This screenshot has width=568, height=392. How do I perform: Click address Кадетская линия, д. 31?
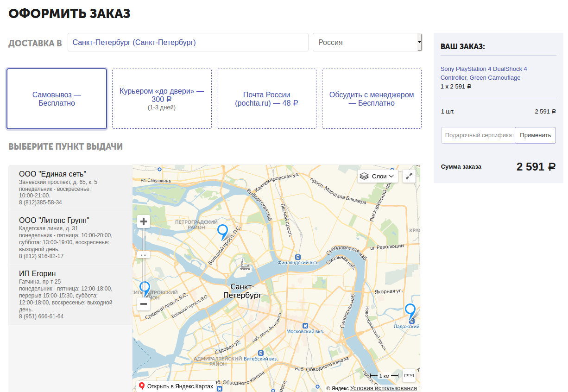click(49, 228)
